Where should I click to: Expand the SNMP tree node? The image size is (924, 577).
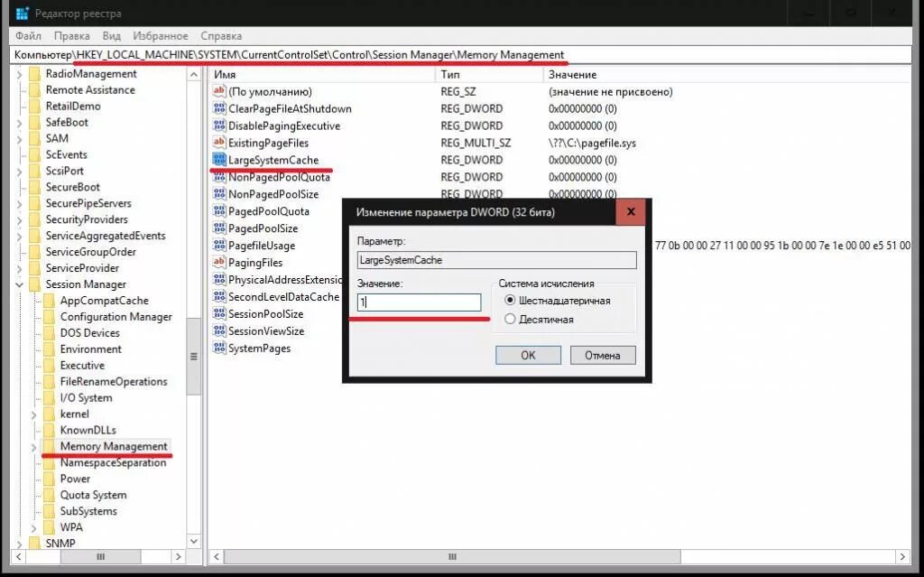pos(20,544)
